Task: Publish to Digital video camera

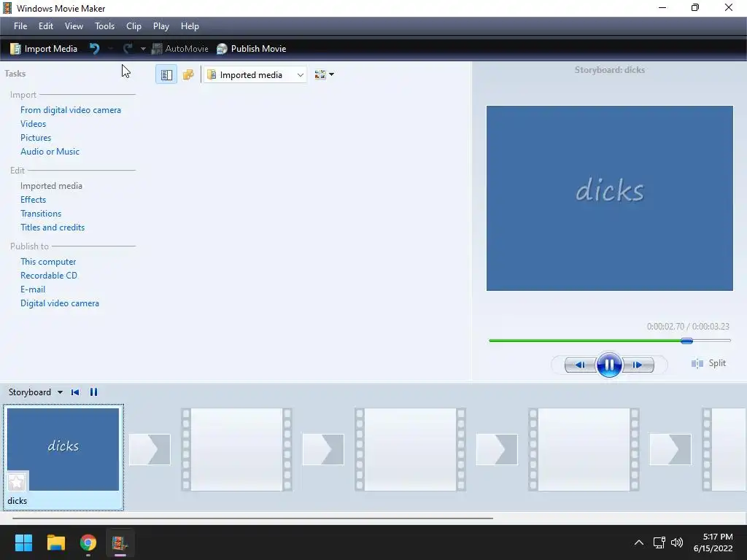Action: coord(60,303)
